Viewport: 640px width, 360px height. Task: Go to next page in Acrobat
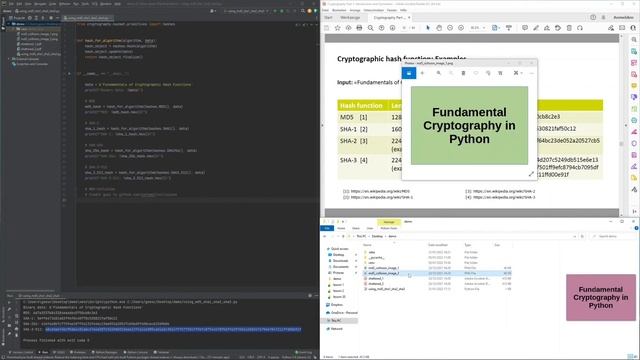[x=392, y=28]
